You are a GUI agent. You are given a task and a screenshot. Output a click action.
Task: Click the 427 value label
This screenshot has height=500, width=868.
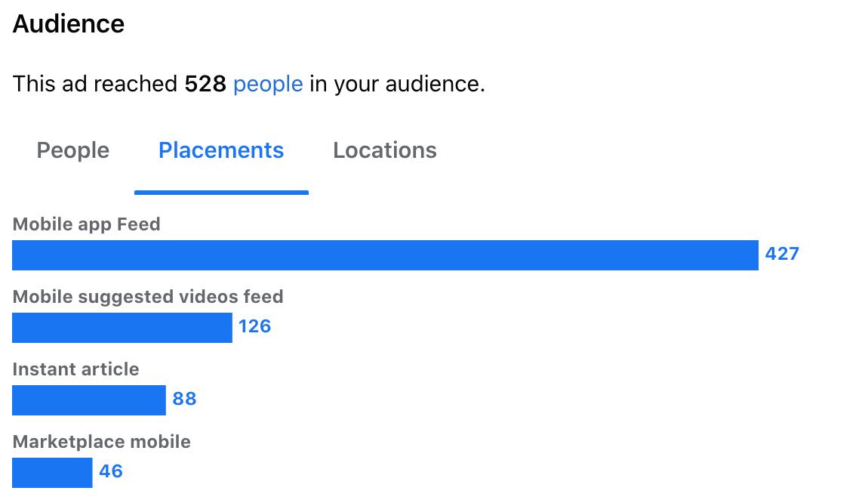782,254
